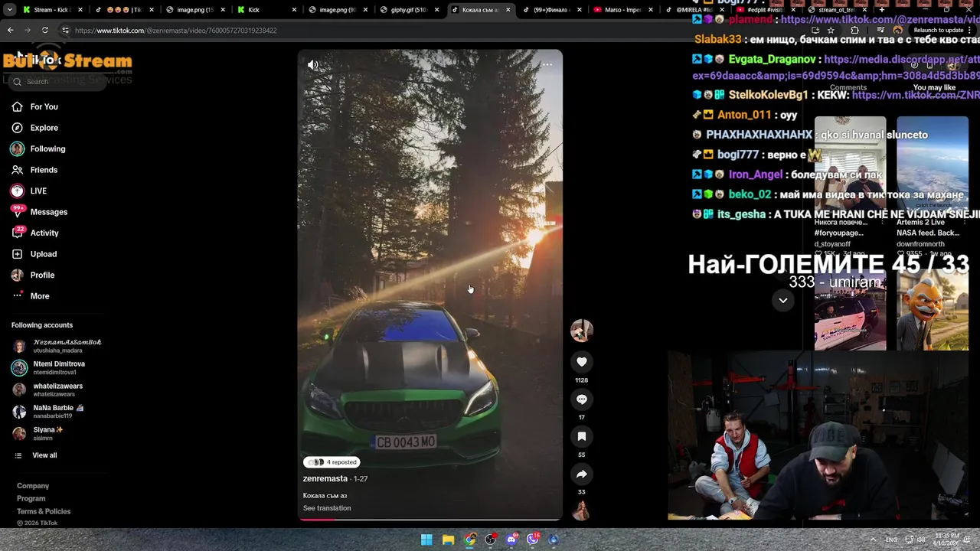980x551 pixels.
Task: Open plamend's TikTok link in chat
Action: [x=880, y=19]
